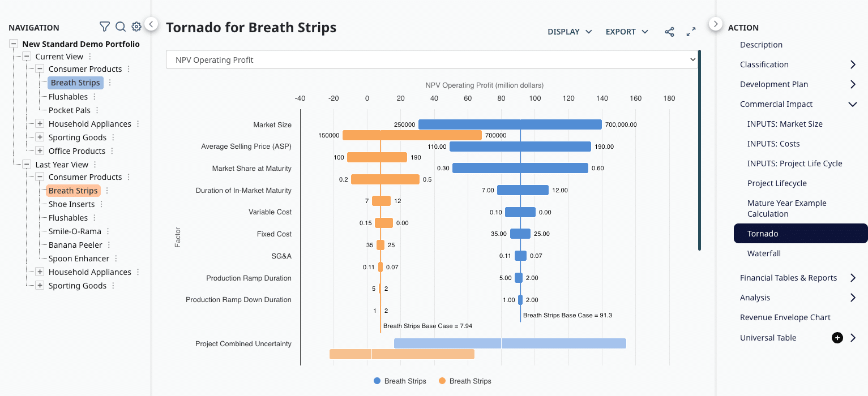Click the plus icon beside Universal Table
The image size is (868, 396).
(837, 338)
